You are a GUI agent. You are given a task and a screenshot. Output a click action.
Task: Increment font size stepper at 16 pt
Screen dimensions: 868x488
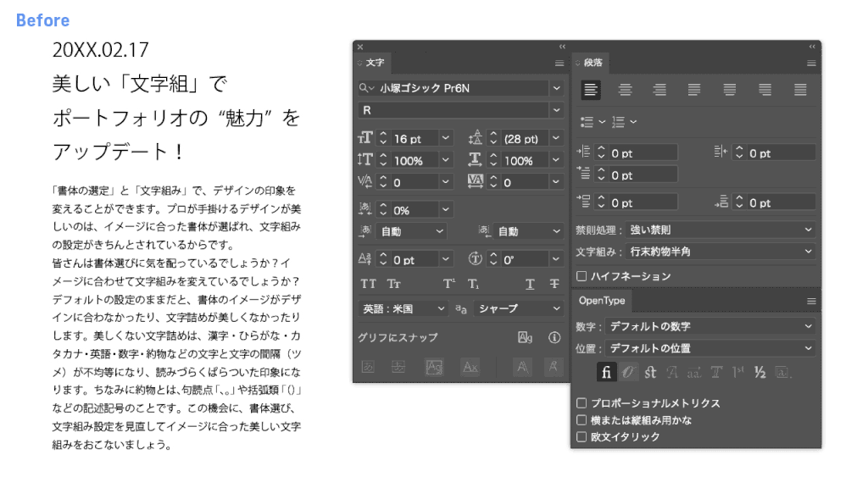tap(382, 135)
